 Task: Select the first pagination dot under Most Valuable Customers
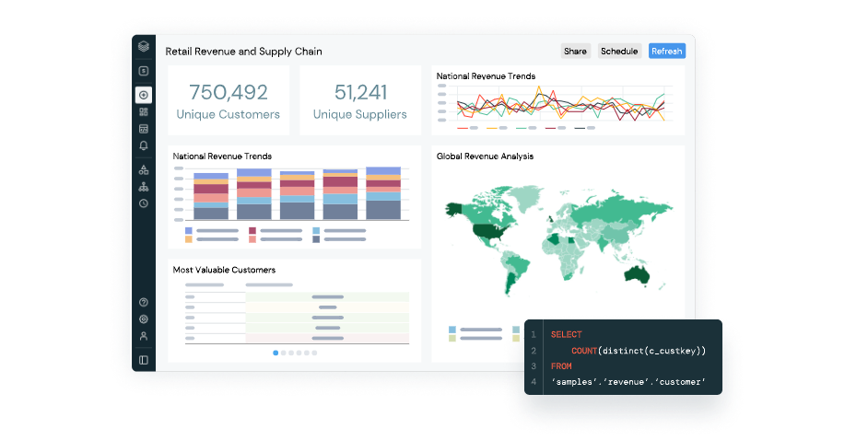[276, 353]
